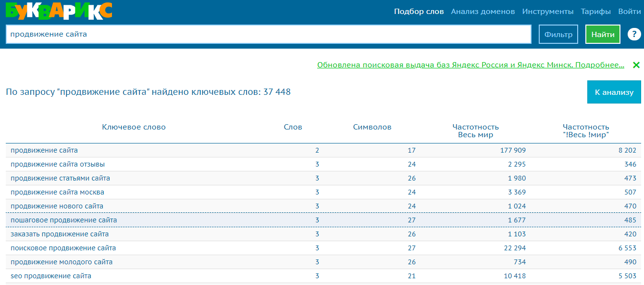
Task: Open the Фильтр options
Action: [x=558, y=35]
